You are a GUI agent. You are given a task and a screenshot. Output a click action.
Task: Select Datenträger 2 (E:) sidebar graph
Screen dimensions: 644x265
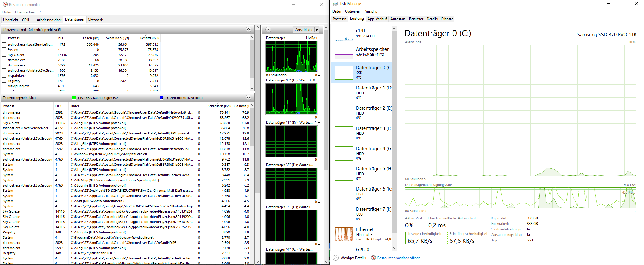click(344, 113)
